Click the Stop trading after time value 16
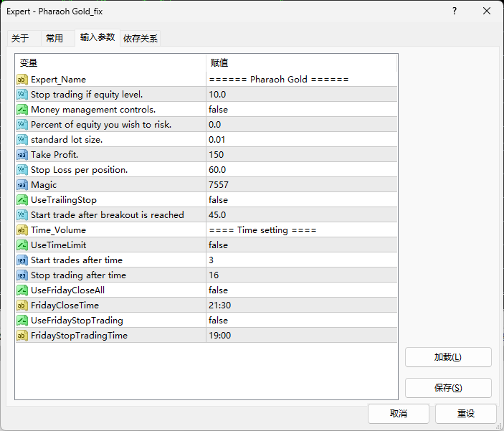The image size is (504, 431). tap(214, 275)
